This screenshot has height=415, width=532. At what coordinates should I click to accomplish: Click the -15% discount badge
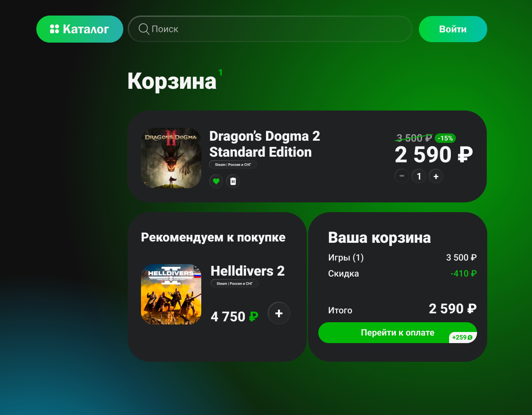tap(445, 138)
